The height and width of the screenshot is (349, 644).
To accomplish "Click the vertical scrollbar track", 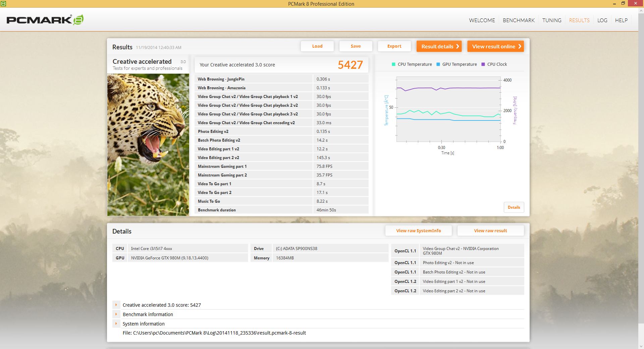I will tap(641, 178).
